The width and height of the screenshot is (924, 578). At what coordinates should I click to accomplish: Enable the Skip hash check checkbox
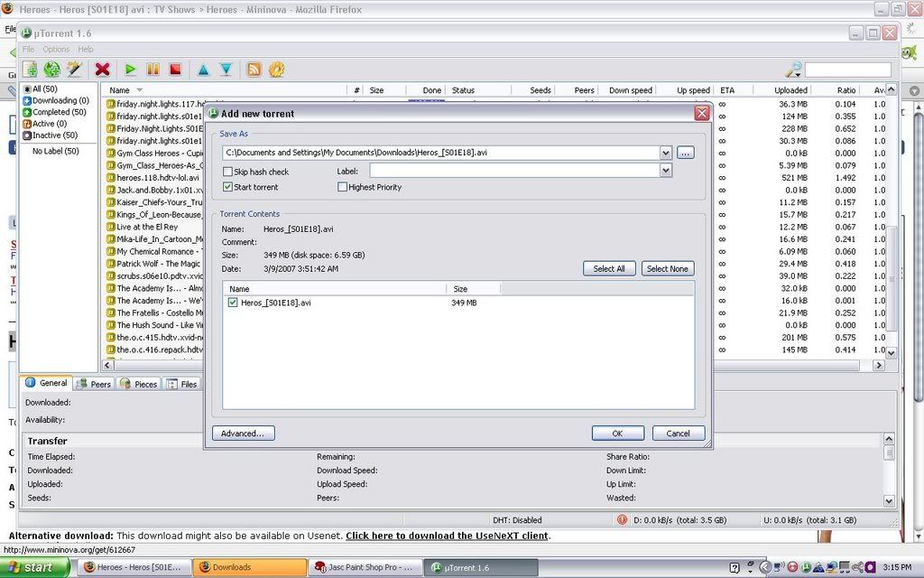pos(227,172)
